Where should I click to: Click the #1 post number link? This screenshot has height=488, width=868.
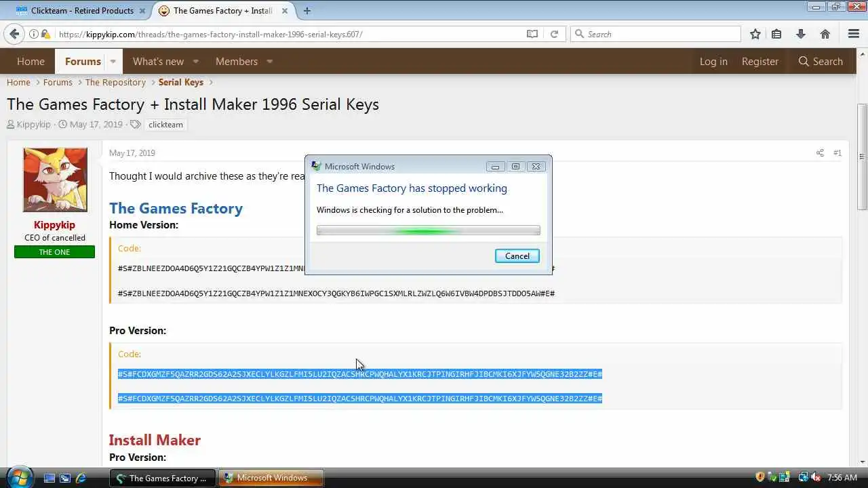837,153
